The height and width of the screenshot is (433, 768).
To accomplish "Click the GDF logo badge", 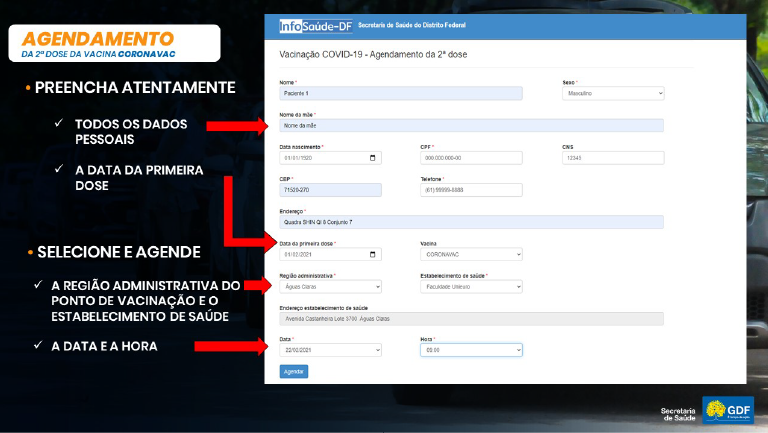I will tap(728, 410).
